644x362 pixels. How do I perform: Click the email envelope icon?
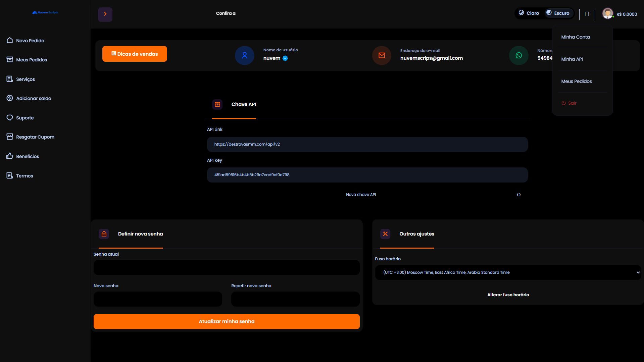[x=382, y=56]
